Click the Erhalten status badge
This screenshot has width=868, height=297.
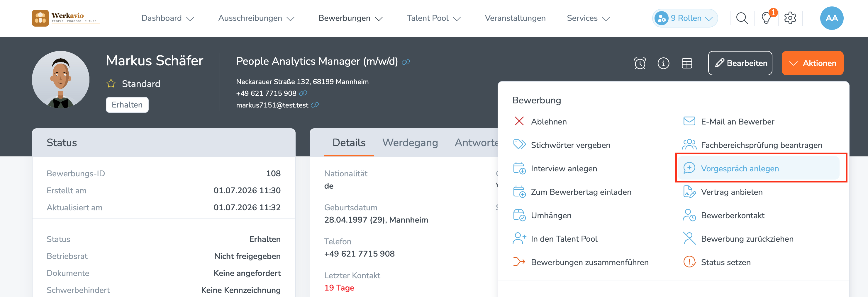click(x=127, y=105)
